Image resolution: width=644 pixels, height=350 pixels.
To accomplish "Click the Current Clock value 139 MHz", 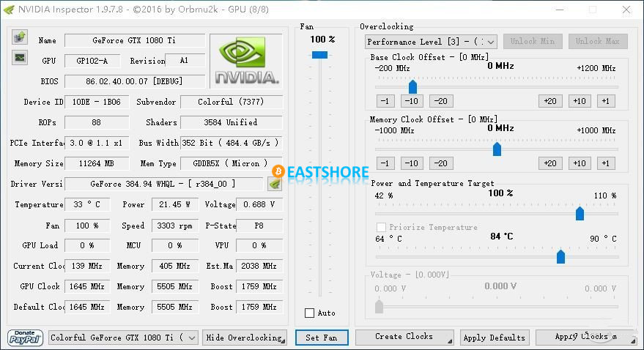I will [87, 266].
